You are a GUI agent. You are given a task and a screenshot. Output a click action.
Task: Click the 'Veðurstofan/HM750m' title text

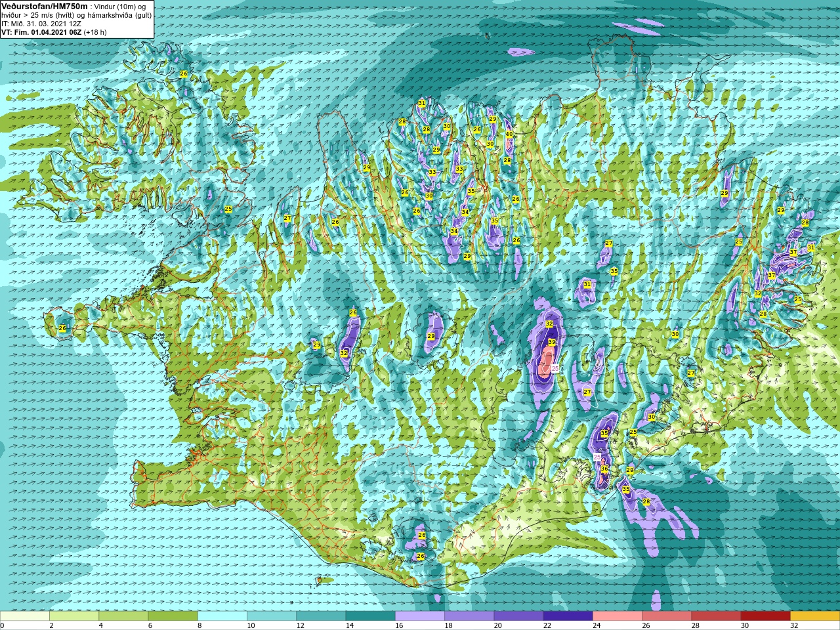pyautogui.click(x=45, y=6)
